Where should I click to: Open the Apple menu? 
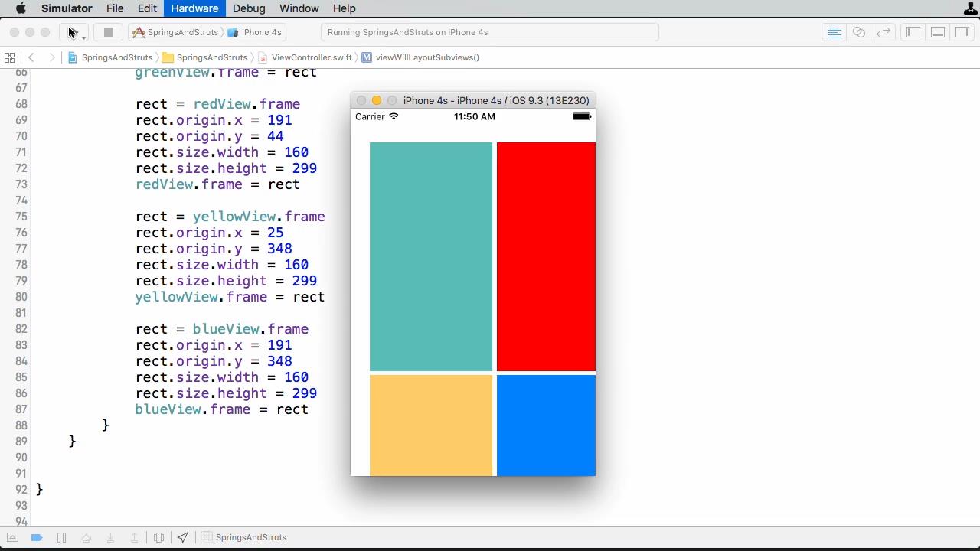[21, 8]
